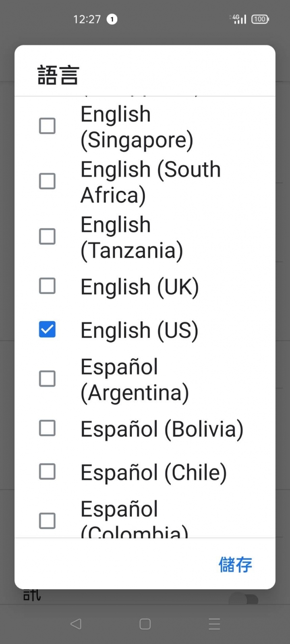Tap the 12:27 clock in status bar
Screen dimensions: 290x644
(x=87, y=19)
